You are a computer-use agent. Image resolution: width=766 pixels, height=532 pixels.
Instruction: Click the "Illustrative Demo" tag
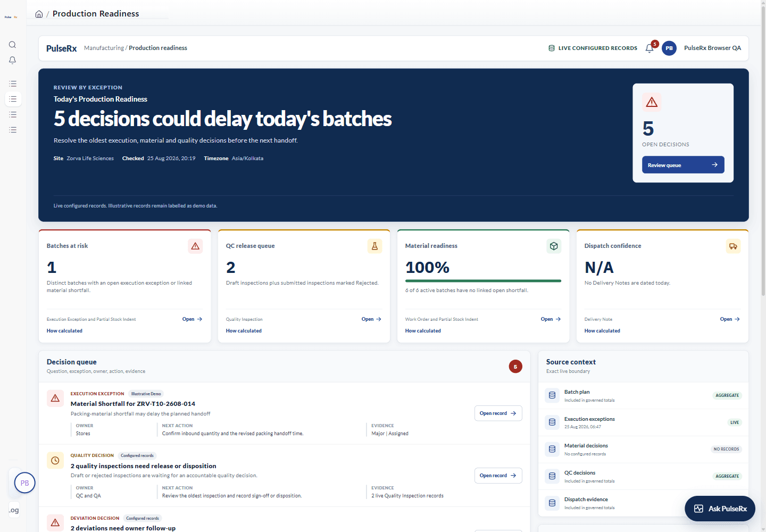pos(146,394)
